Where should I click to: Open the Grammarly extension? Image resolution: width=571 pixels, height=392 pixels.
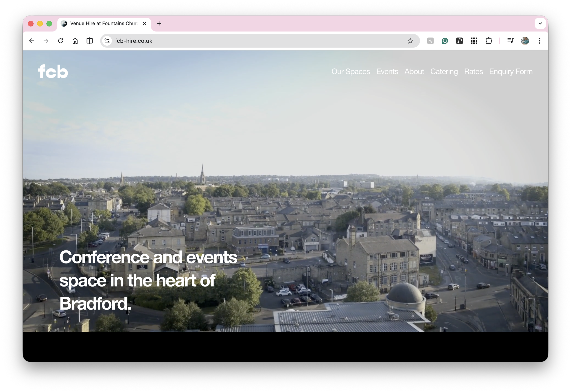445,41
